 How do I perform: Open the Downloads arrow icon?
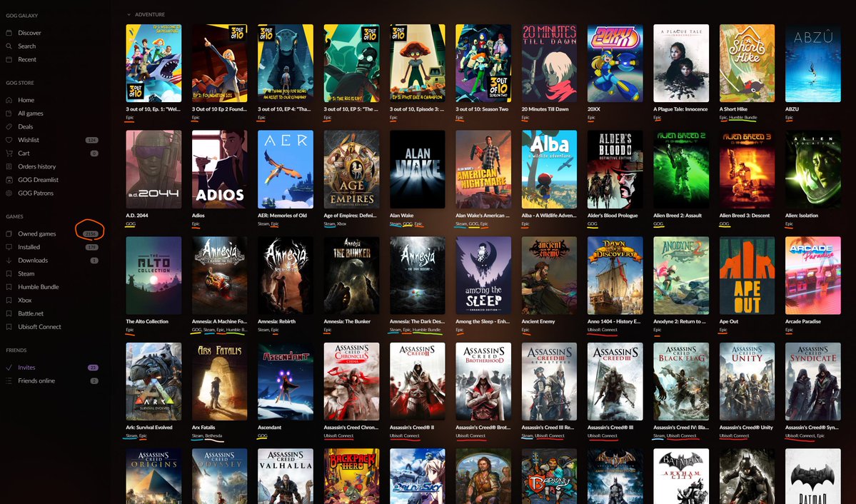[x=9, y=261]
